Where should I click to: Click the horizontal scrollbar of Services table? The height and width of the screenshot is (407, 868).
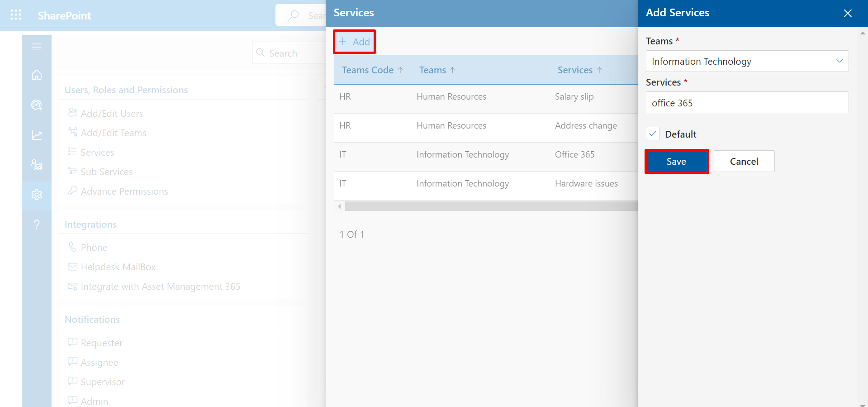pyautogui.click(x=491, y=206)
